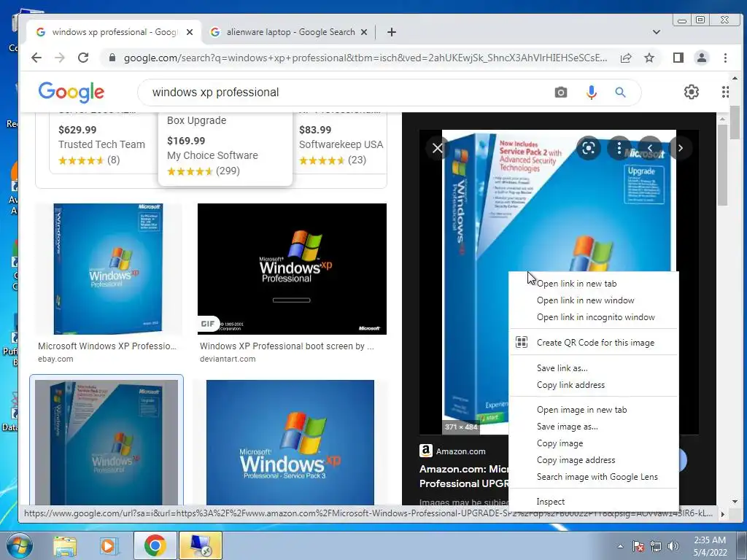Show the previous image in preview
The image size is (747, 560).
(x=650, y=148)
